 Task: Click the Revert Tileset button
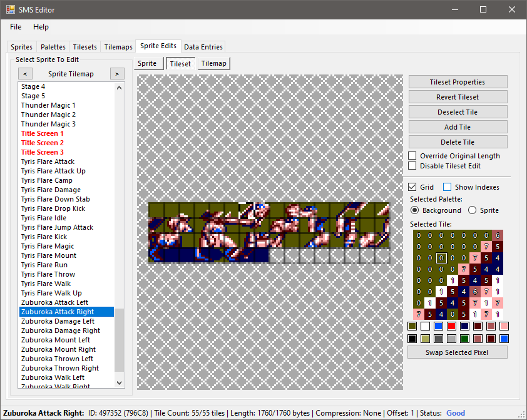coord(458,97)
